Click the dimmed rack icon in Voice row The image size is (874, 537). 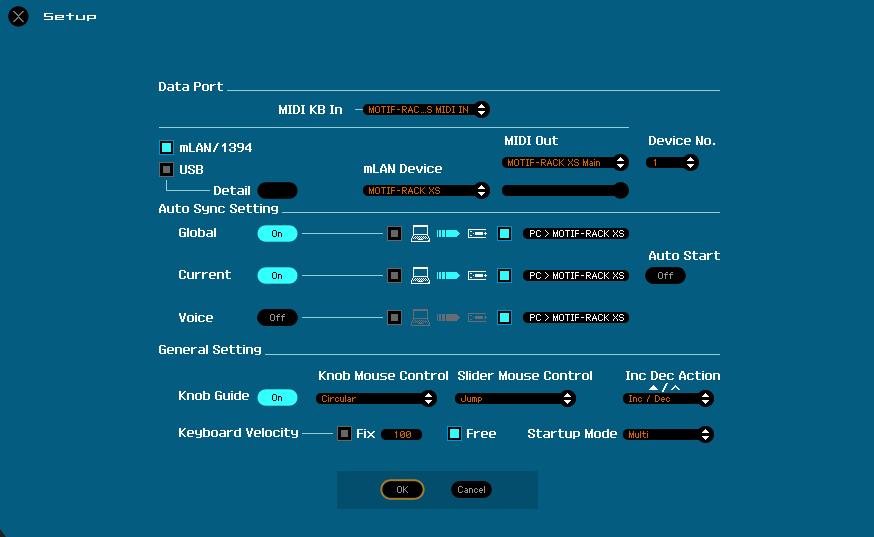(x=477, y=318)
